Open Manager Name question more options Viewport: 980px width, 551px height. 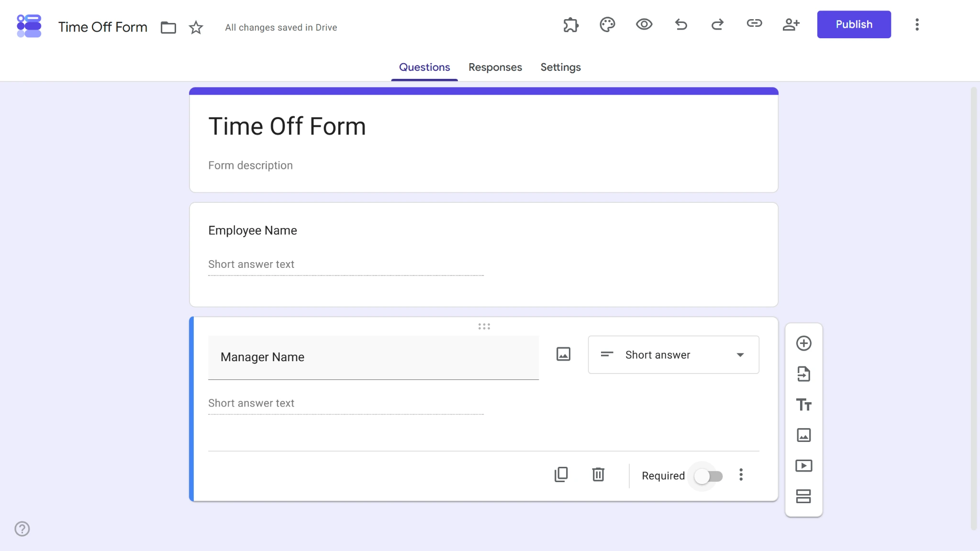tap(741, 475)
